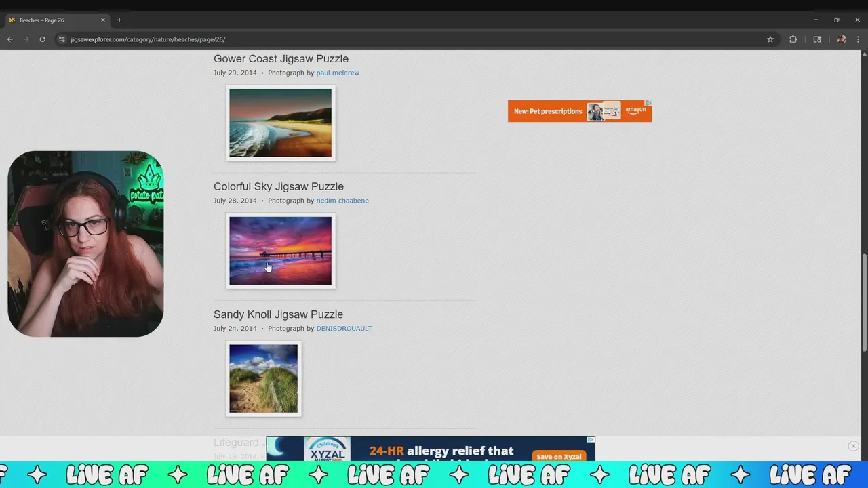Open photographer DENISDROUAULT link
The height and width of the screenshot is (488, 868).
tap(344, 329)
